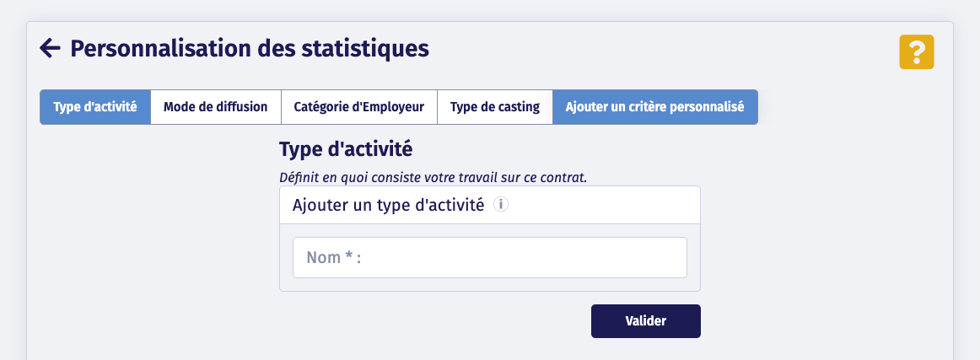
Task: Click the info icon next to Ajouter un type d'activité
Action: click(x=500, y=204)
